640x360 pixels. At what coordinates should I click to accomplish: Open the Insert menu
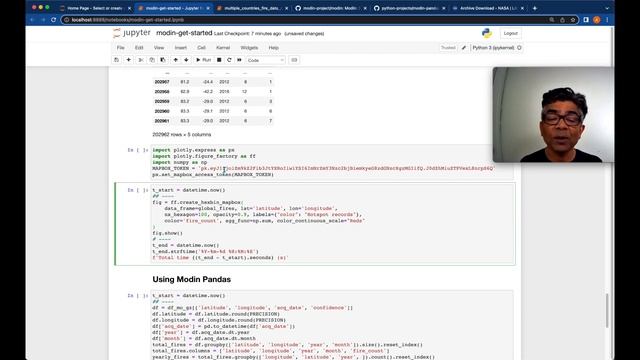(180, 48)
